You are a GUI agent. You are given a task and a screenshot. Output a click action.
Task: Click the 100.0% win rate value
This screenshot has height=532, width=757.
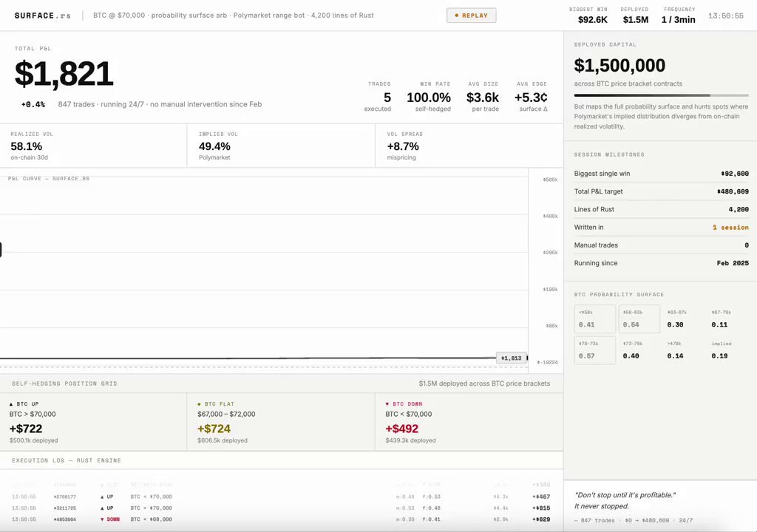point(429,98)
